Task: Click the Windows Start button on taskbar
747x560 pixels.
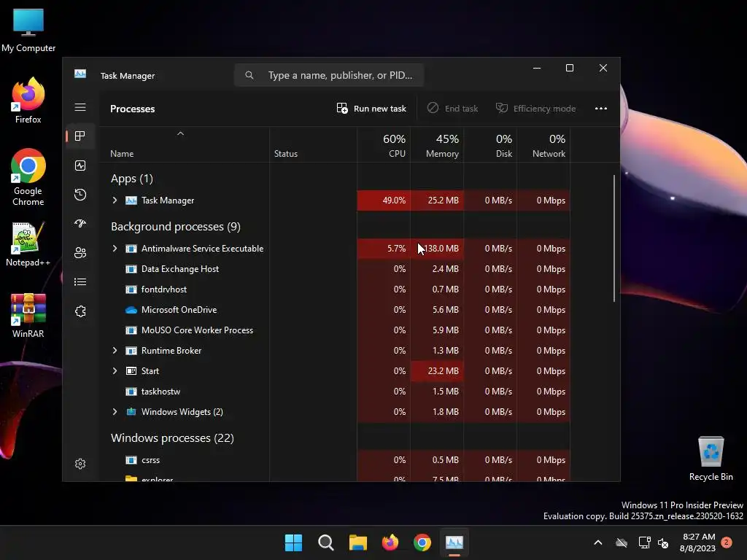Action: [x=293, y=542]
